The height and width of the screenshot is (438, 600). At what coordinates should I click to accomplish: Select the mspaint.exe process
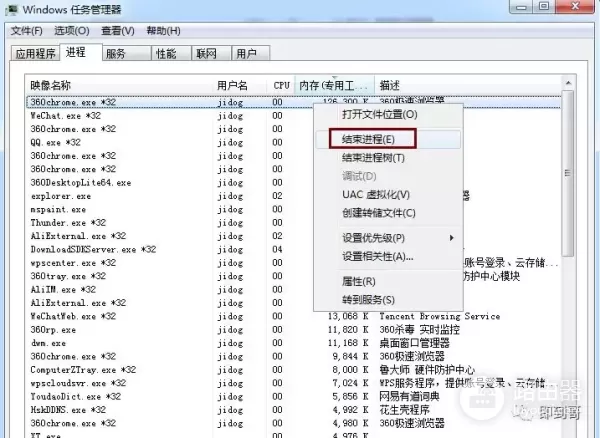coord(58,209)
